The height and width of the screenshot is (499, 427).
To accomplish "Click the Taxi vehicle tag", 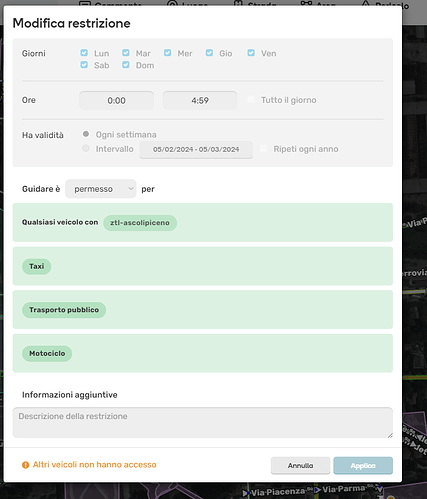I will pyautogui.click(x=36, y=266).
